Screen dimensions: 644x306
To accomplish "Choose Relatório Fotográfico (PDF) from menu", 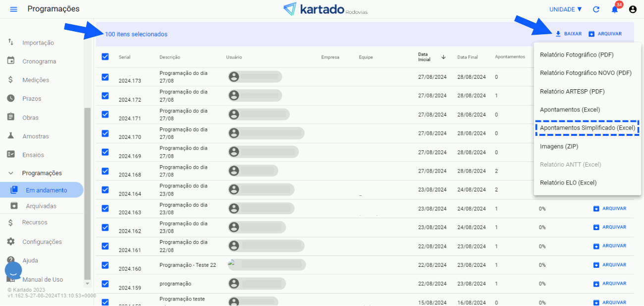I will click(x=577, y=55).
